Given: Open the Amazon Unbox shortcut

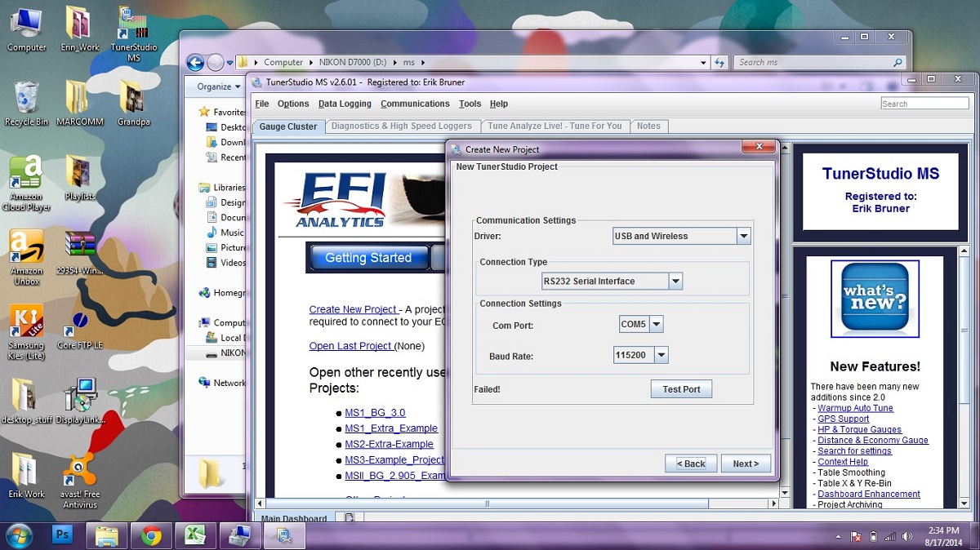Looking at the screenshot, I should pyautogui.click(x=27, y=258).
